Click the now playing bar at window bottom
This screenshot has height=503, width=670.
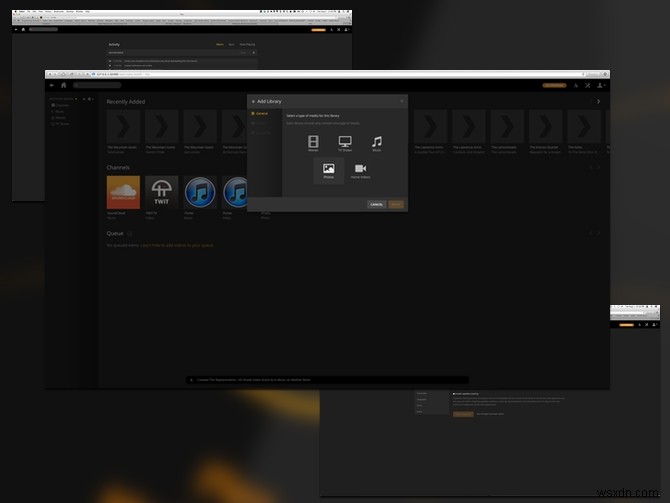pos(327,379)
